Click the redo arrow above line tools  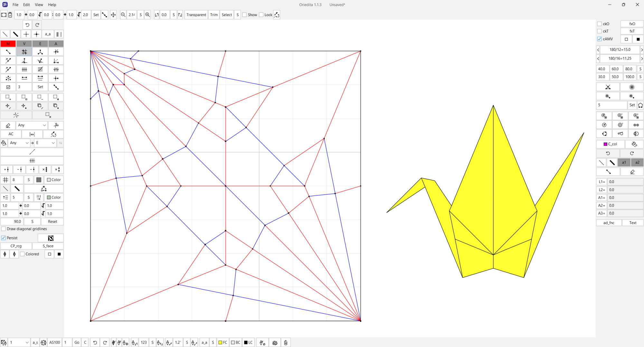(37, 25)
